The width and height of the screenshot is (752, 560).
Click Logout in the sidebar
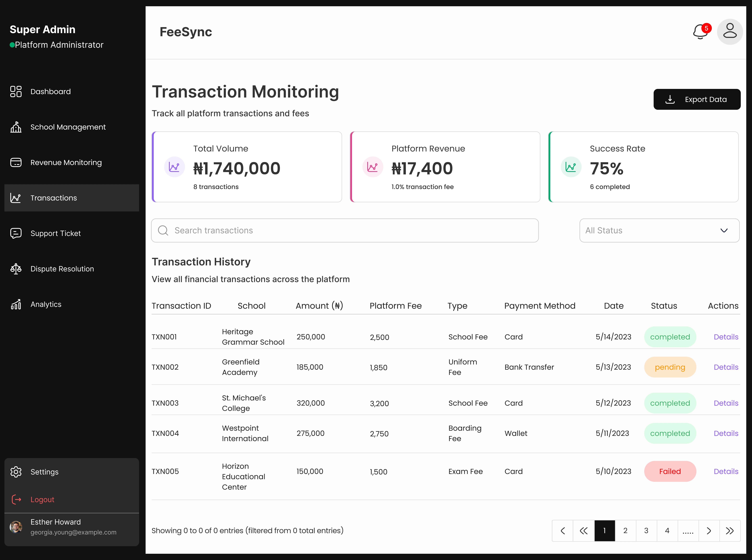[72, 499]
